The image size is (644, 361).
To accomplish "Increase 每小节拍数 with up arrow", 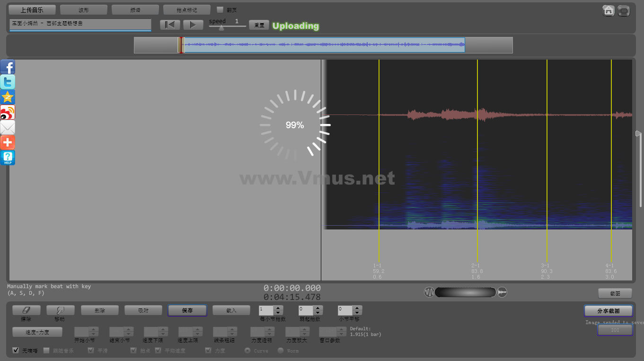I will click(279, 308).
